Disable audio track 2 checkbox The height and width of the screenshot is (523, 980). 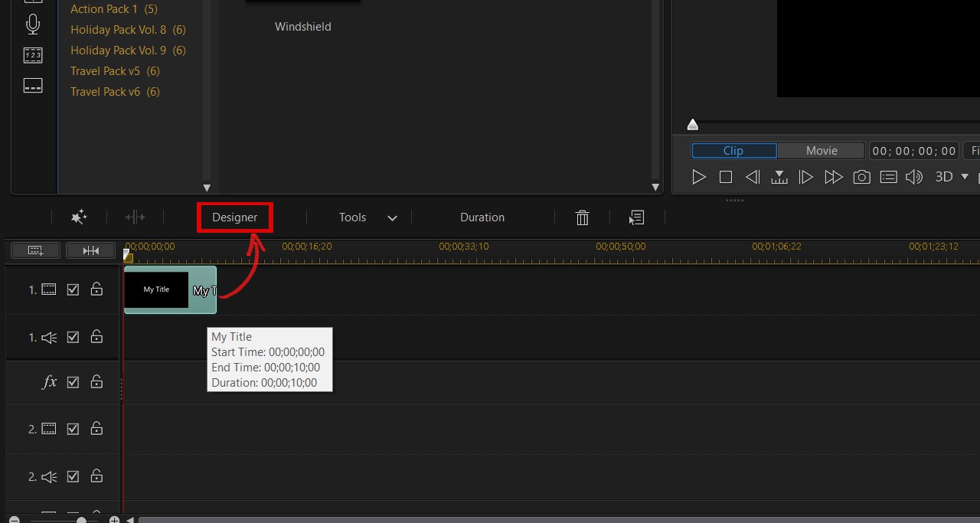73,476
